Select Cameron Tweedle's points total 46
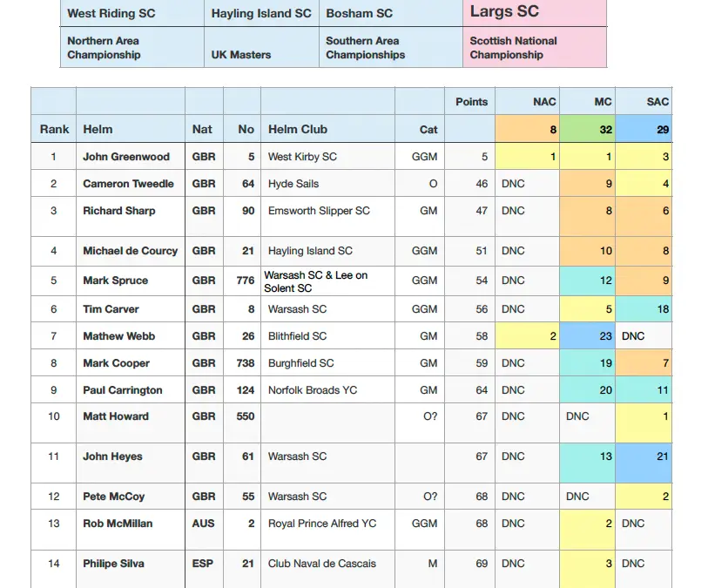Screen dimensions: 708x588 [469, 183]
